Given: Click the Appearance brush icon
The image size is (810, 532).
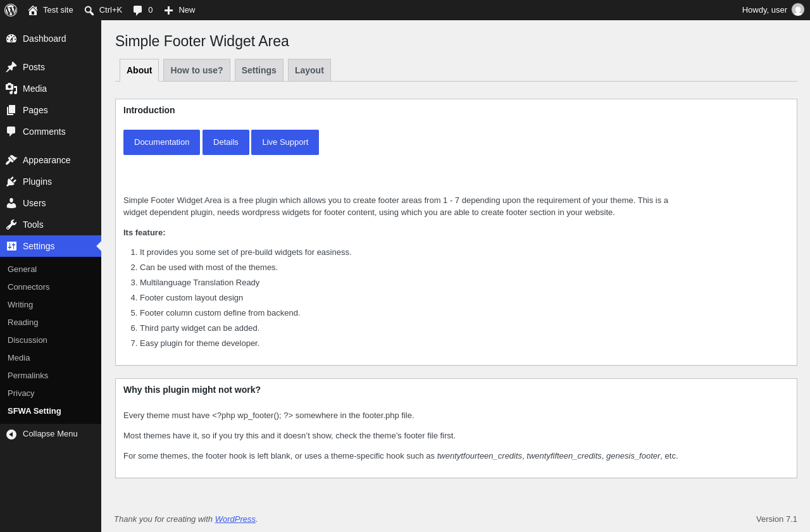Looking at the screenshot, I should [x=11, y=160].
